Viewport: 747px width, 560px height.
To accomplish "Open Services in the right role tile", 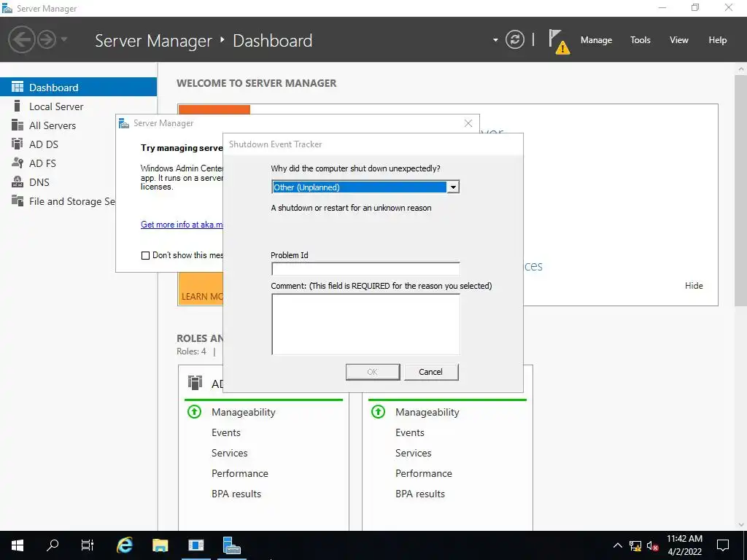I will pyautogui.click(x=414, y=453).
